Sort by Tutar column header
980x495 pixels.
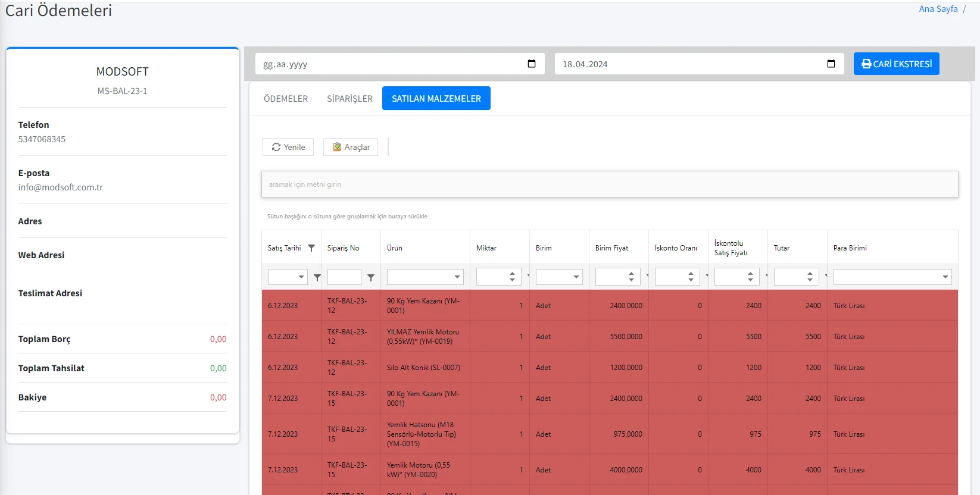pos(782,248)
